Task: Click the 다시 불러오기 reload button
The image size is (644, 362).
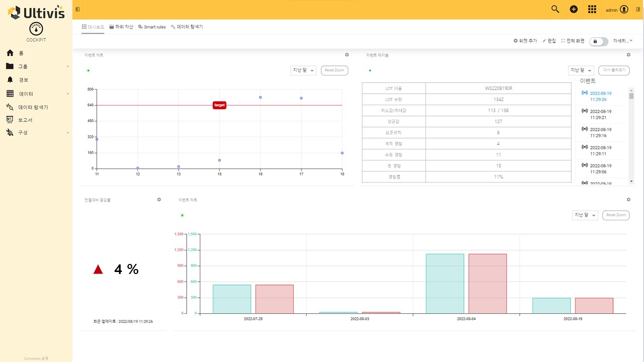Action: pyautogui.click(x=614, y=70)
